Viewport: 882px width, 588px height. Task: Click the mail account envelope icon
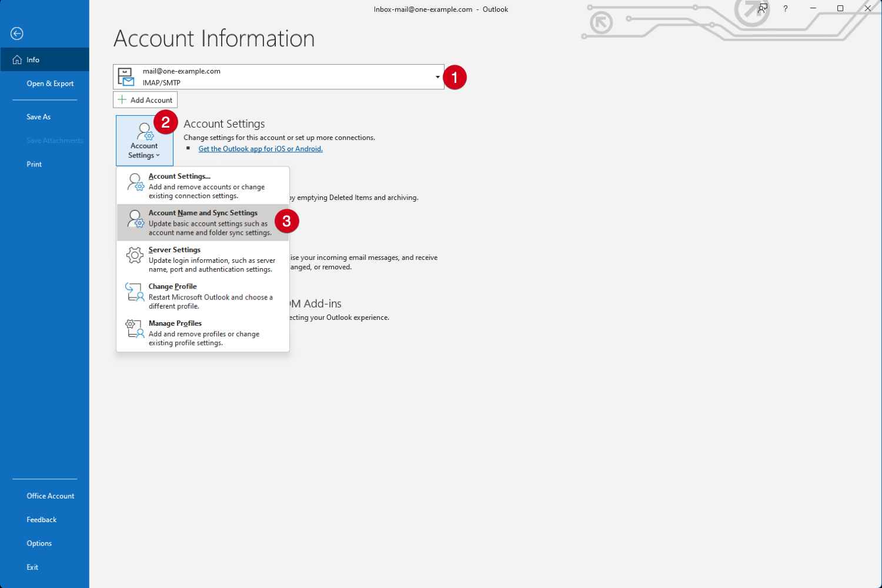point(125,76)
